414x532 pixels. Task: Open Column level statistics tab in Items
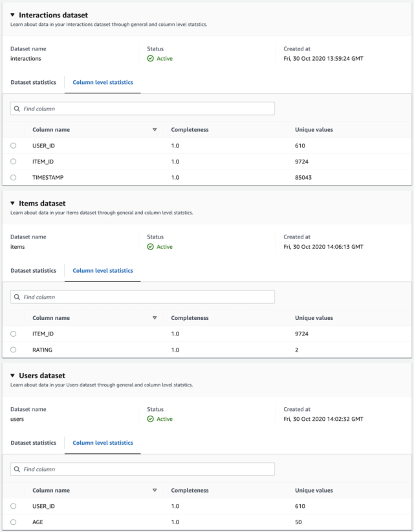(x=103, y=271)
